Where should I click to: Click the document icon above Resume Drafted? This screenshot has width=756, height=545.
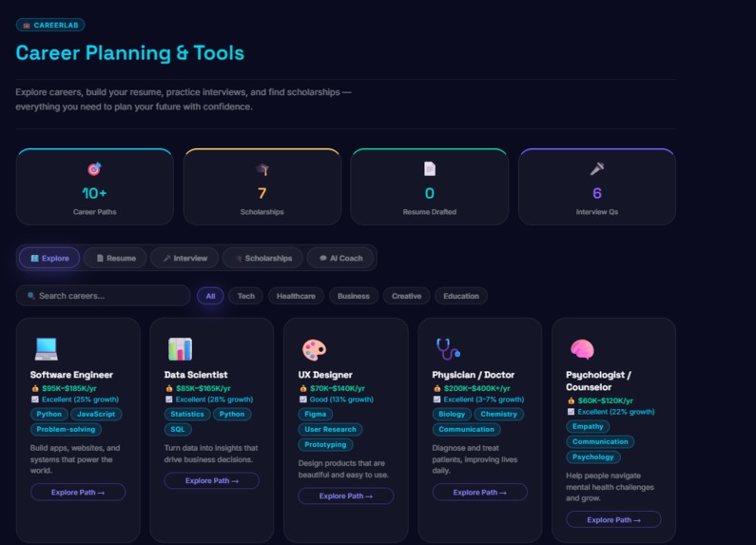coord(430,168)
